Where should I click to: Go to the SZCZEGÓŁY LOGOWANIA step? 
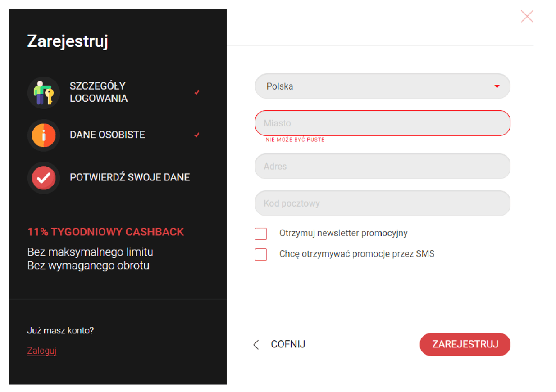[x=99, y=92]
